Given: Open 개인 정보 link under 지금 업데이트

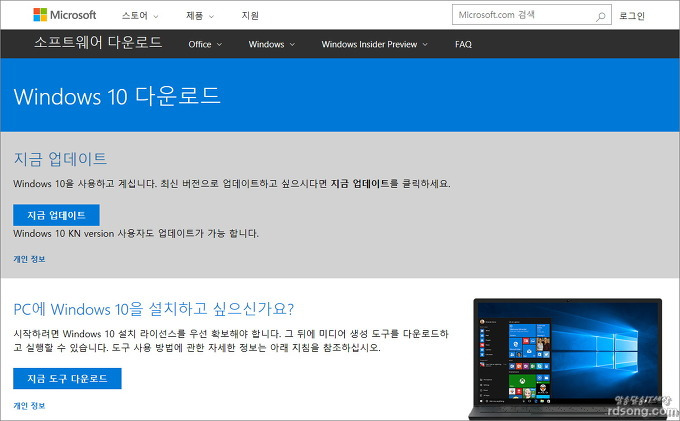Looking at the screenshot, I should 29,259.
